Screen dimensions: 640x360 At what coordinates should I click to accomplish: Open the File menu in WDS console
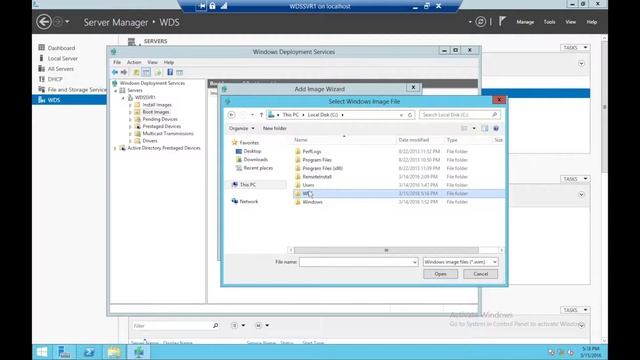coord(117,62)
